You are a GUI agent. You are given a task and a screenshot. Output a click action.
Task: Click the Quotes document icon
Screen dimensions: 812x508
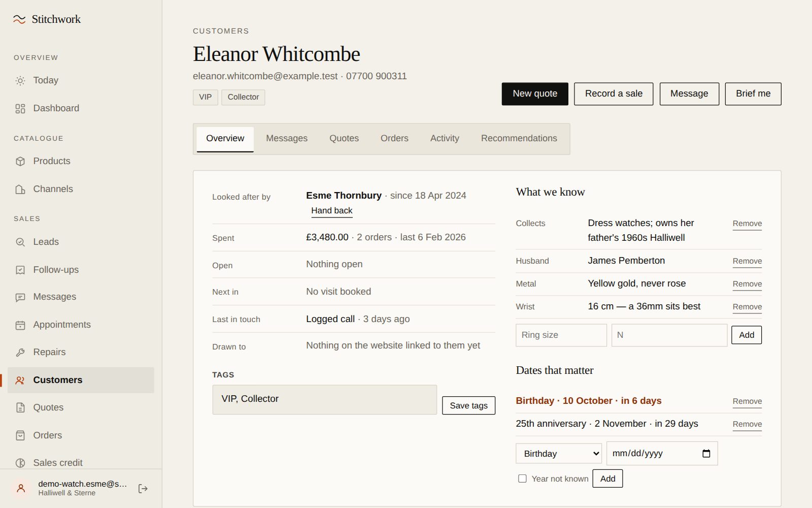click(20, 408)
